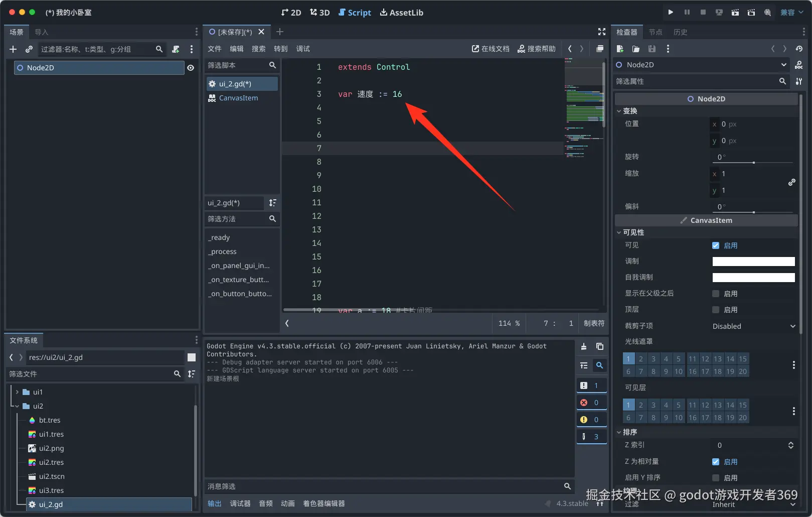Stop the running project
Image resolution: width=812 pixels, height=517 pixels.
coord(703,12)
